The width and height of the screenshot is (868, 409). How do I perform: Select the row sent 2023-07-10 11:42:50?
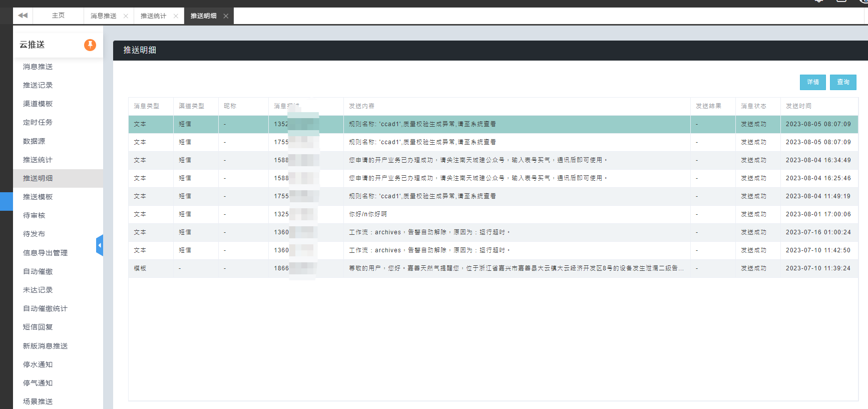coord(493,250)
